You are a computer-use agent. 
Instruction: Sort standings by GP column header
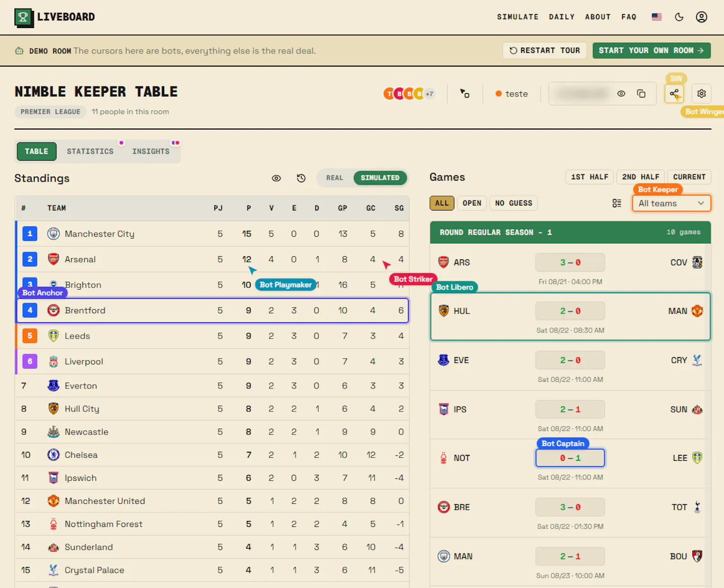pyautogui.click(x=343, y=208)
